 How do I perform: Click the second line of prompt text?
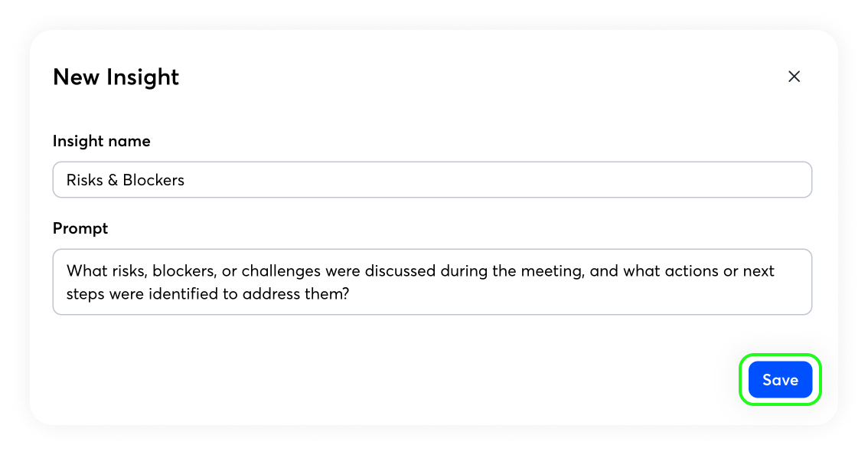[207, 293]
